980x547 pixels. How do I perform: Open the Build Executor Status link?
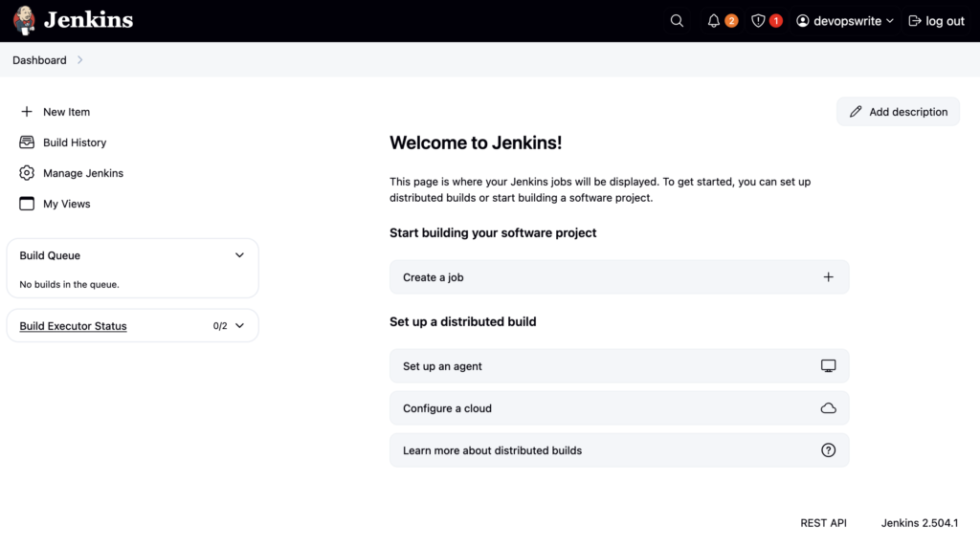[73, 326]
